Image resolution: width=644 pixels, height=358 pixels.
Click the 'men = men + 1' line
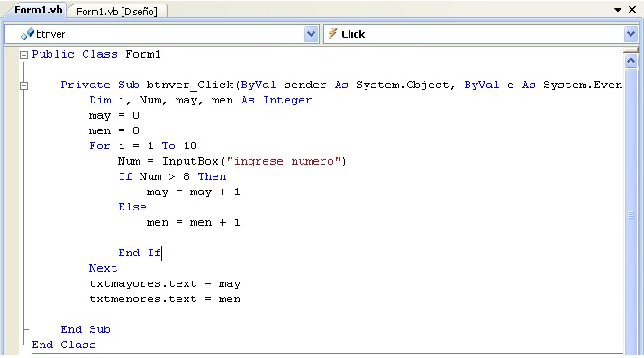193,223
